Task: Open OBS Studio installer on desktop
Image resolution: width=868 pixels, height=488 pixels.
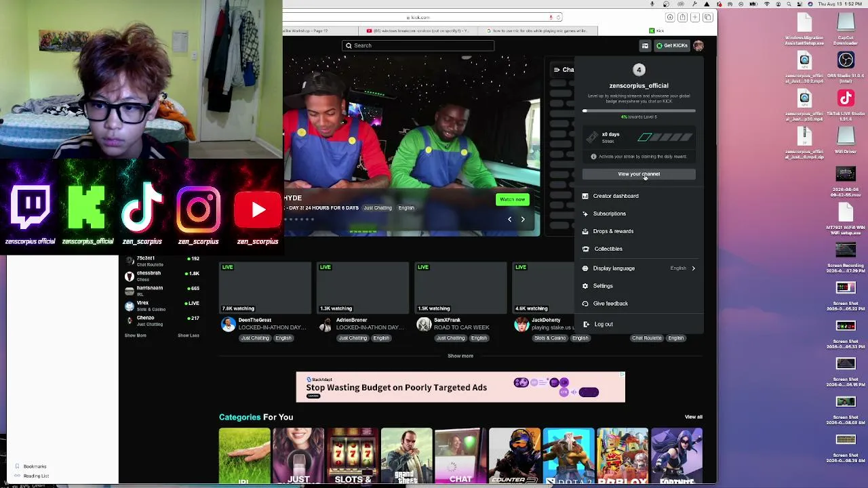Action: point(846,68)
